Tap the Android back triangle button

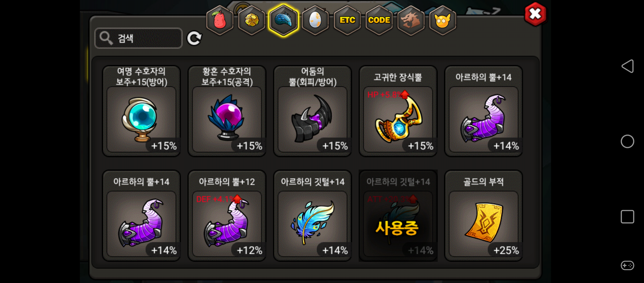(628, 66)
